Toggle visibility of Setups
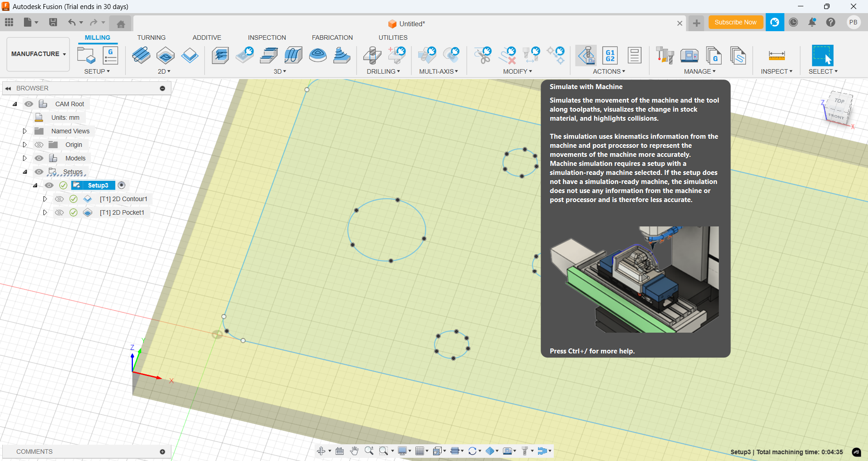The width and height of the screenshot is (868, 461). pyautogui.click(x=39, y=172)
